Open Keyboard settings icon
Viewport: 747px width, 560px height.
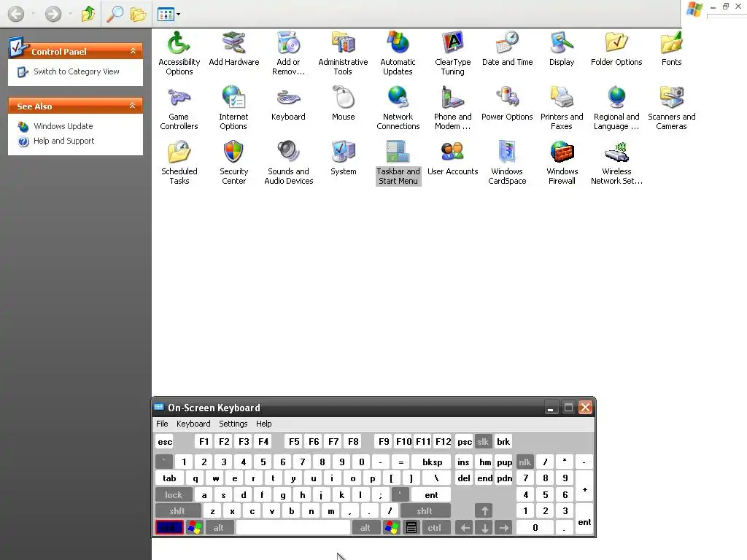(x=288, y=104)
